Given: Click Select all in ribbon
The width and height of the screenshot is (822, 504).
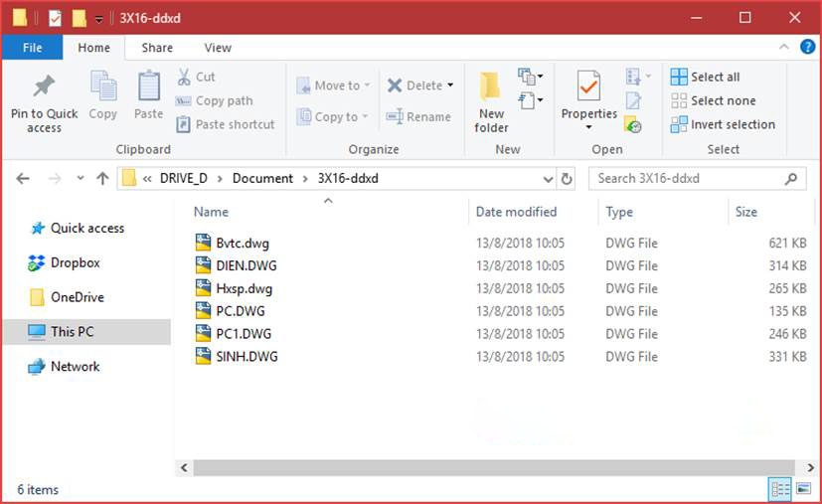Looking at the screenshot, I should [x=705, y=77].
